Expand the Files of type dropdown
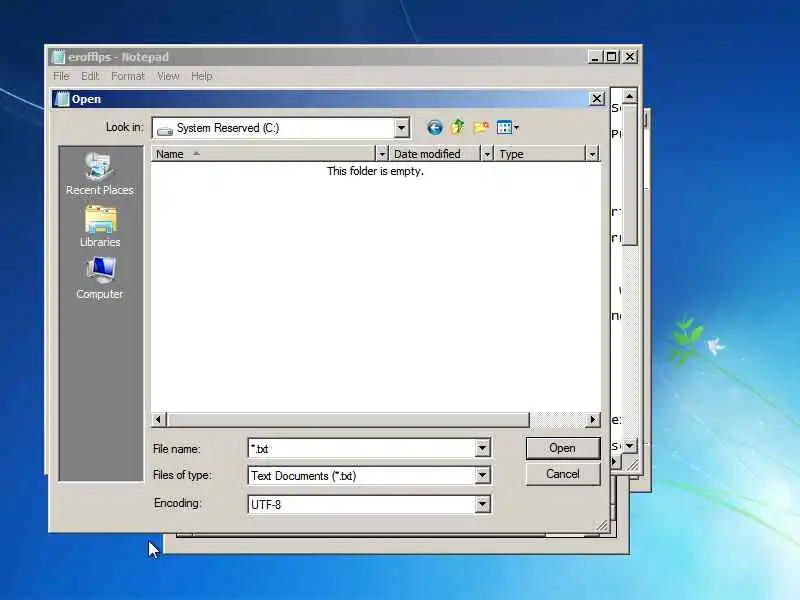The image size is (800, 600). [x=482, y=476]
